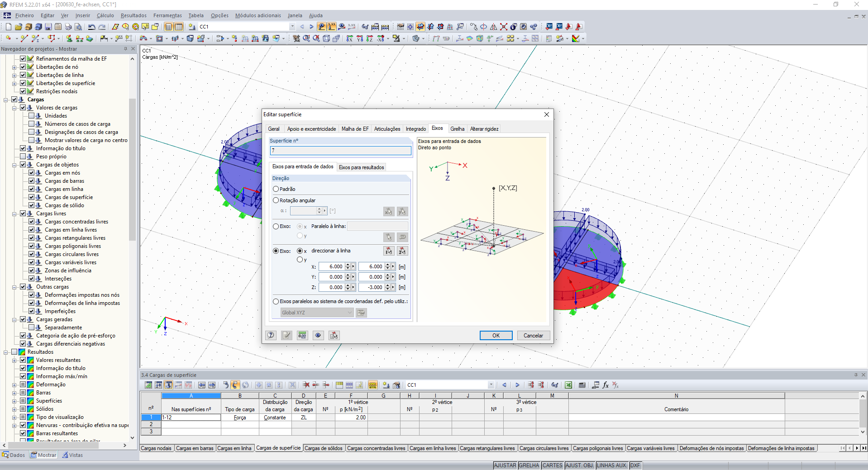Click the Open folder toolbar icon
Viewport: 868px width, 470px height.
tap(18, 27)
